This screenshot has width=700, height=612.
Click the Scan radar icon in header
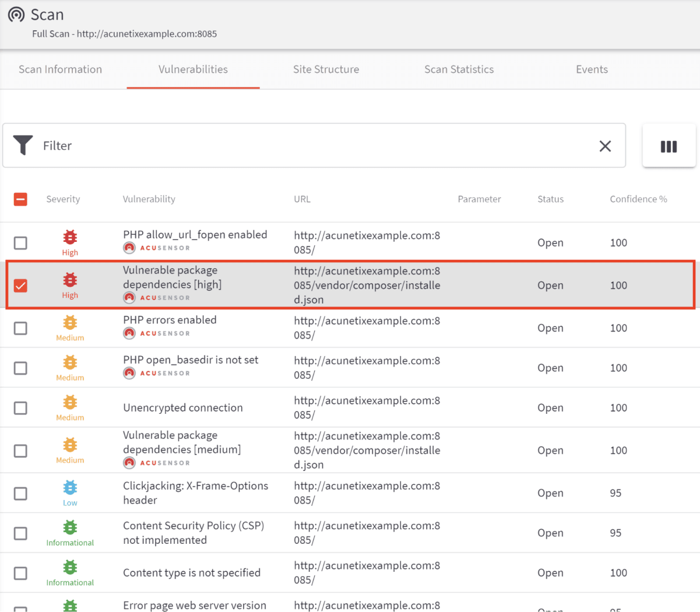coord(16,15)
